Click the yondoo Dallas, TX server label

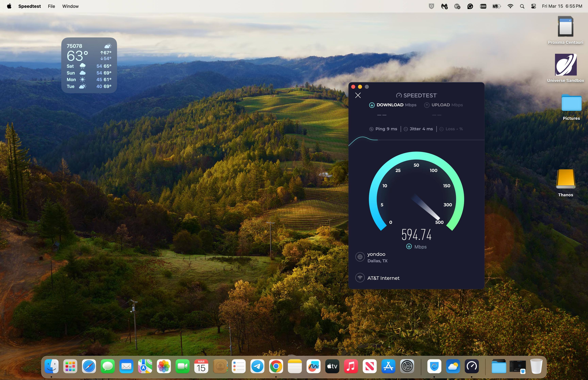point(377,257)
